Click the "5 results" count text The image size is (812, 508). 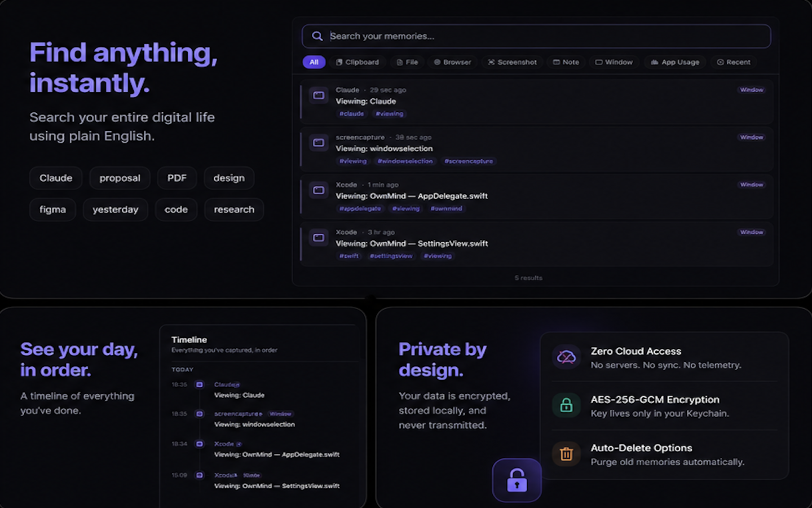(528, 278)
